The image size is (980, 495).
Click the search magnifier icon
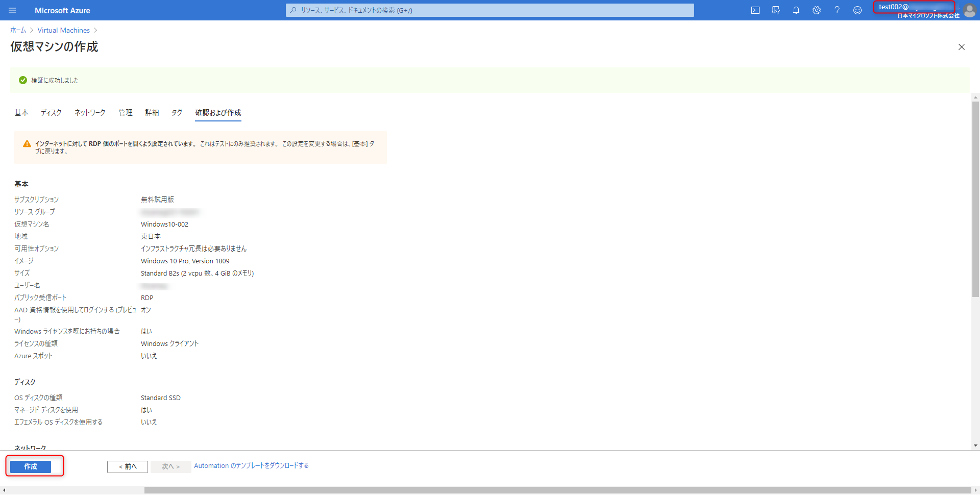(293, 10)
